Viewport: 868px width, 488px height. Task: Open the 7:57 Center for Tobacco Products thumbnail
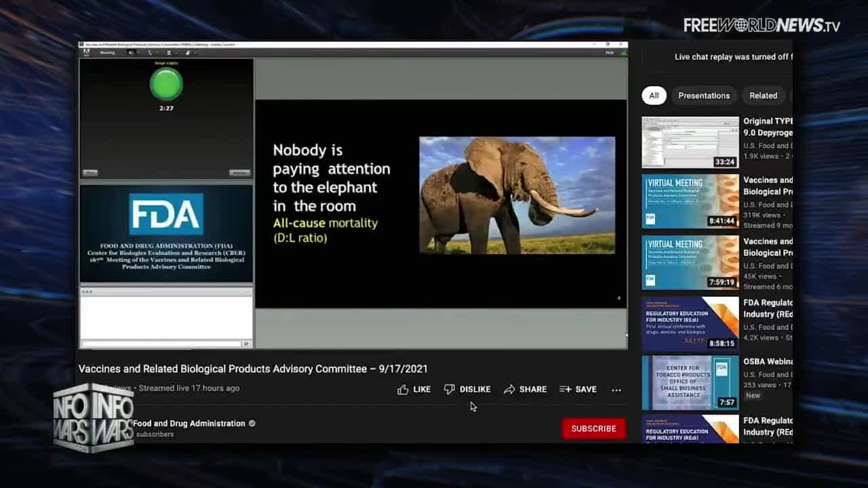click(690, 382)
